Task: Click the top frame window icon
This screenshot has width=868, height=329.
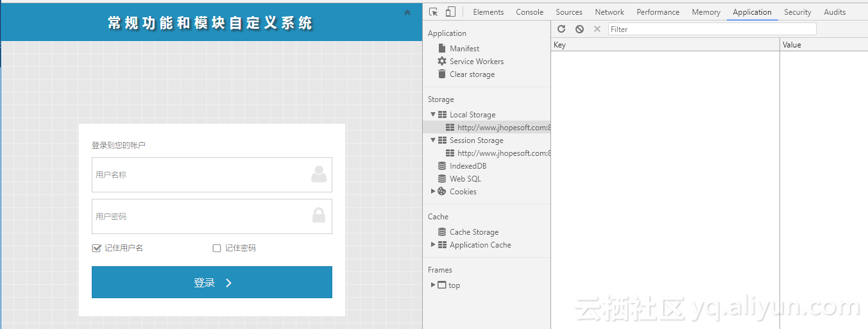Action: 441,285
